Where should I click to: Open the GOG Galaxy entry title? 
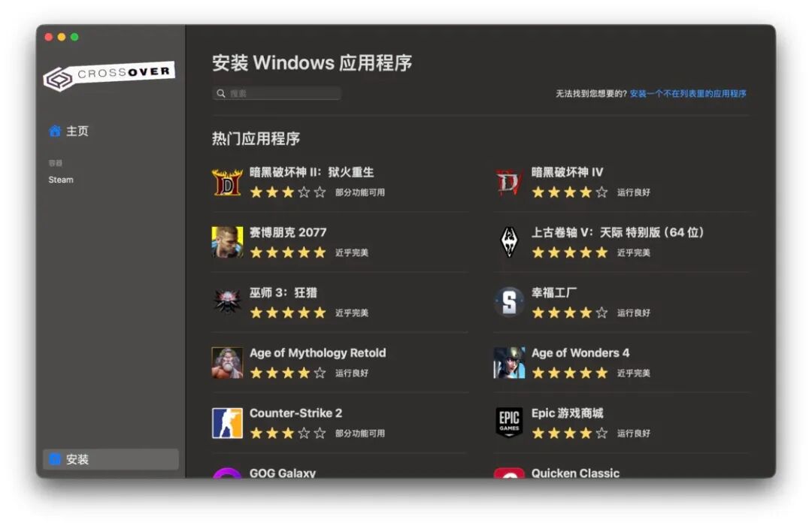coord(282,473)
